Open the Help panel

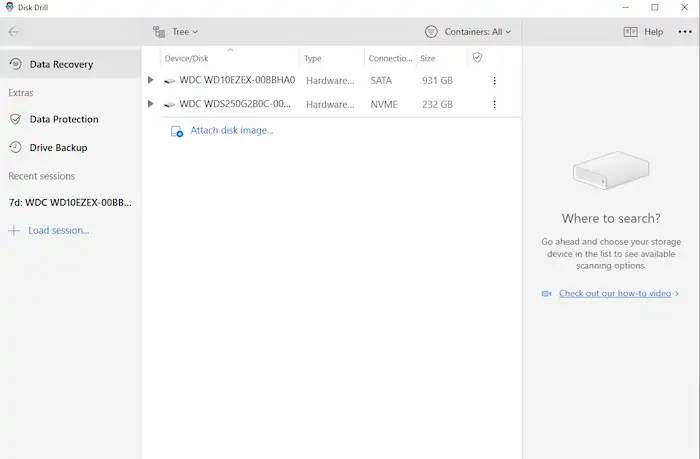tap(643, 32)
